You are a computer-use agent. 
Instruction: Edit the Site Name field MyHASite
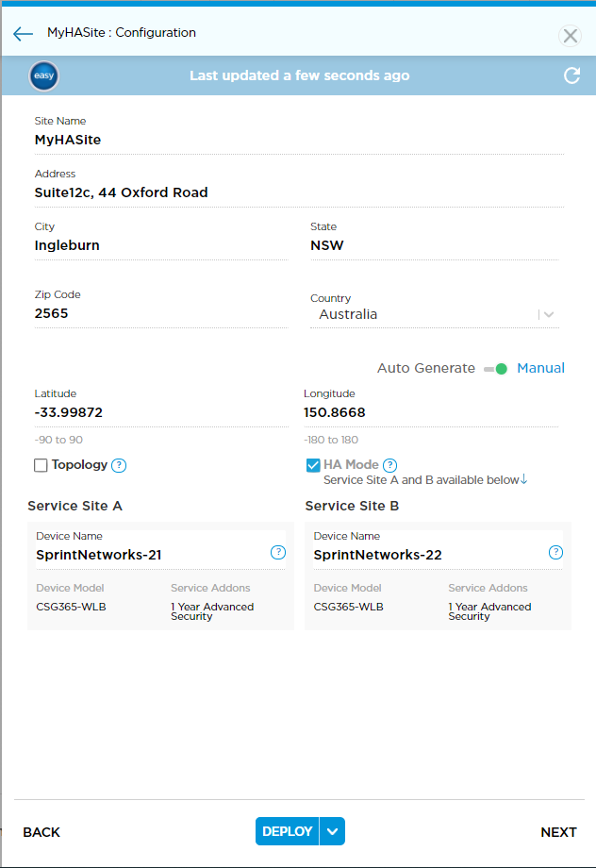tap(299, 140)
